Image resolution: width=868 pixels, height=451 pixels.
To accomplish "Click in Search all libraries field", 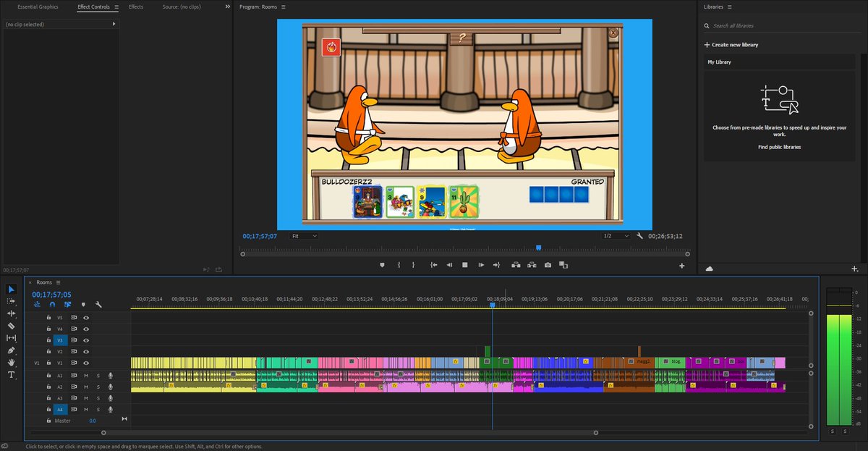I will click(782, 26).
